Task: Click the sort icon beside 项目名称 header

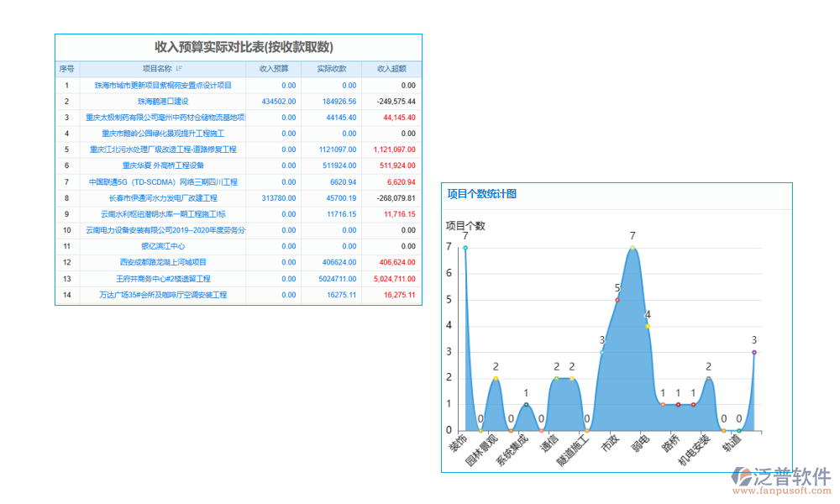Action: point(180,69)
